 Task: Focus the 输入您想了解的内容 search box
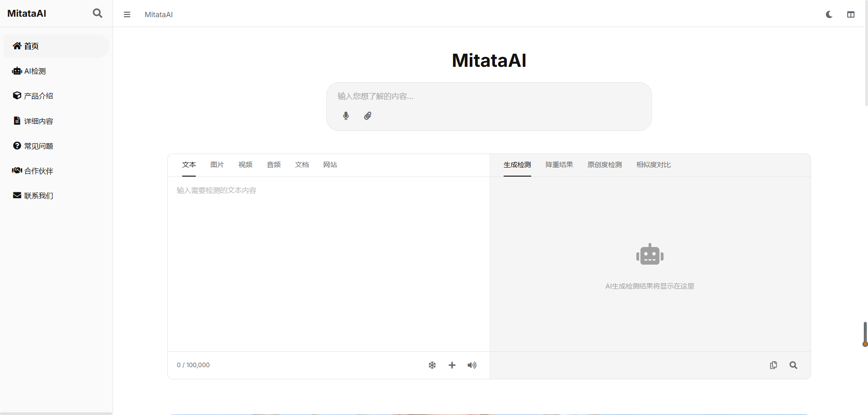pyautogui.click(x=489, y=96)
